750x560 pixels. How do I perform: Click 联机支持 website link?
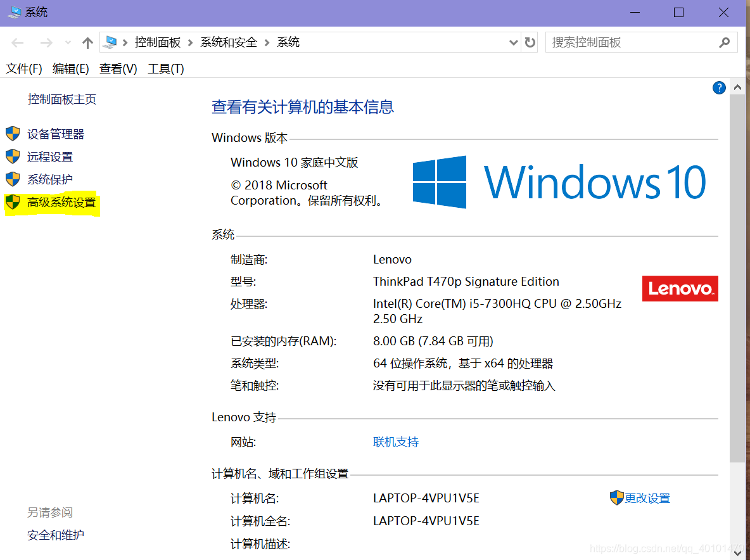pos(395,442)
